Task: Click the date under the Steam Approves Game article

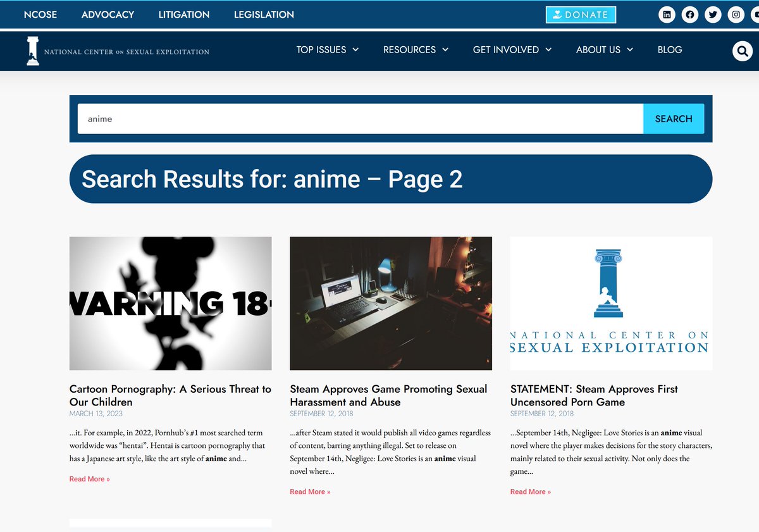Action: pos(321,414)
